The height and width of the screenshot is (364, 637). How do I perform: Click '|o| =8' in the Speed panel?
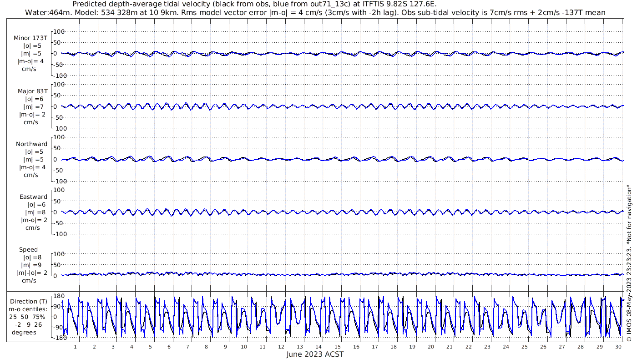33,258
